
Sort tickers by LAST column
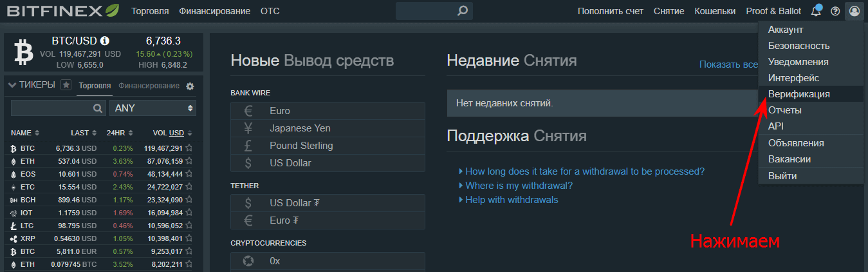tap(84, 133)
